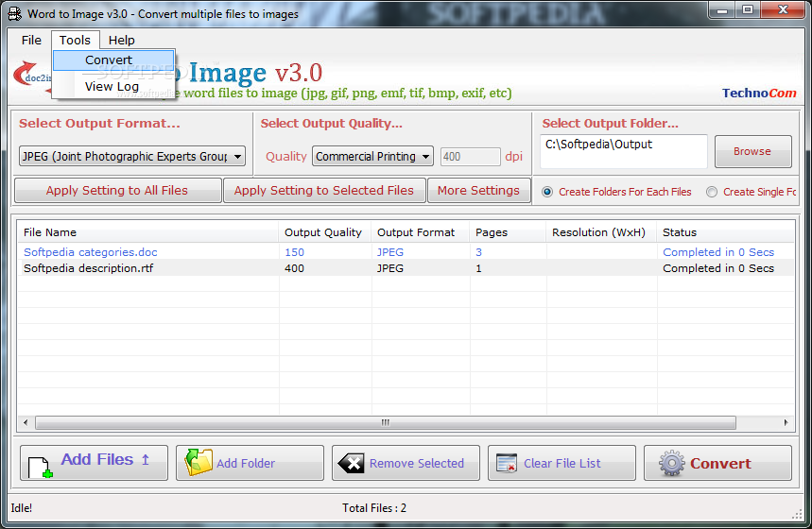The image size is (812, 529).
Task: Click Apply Setting to Selected Files
Action: [x=324, y=191]
